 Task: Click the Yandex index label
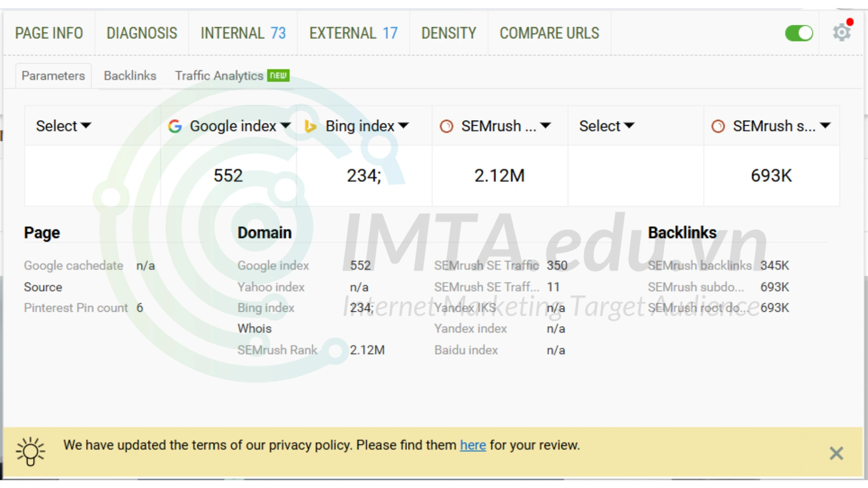pos(471,328)
